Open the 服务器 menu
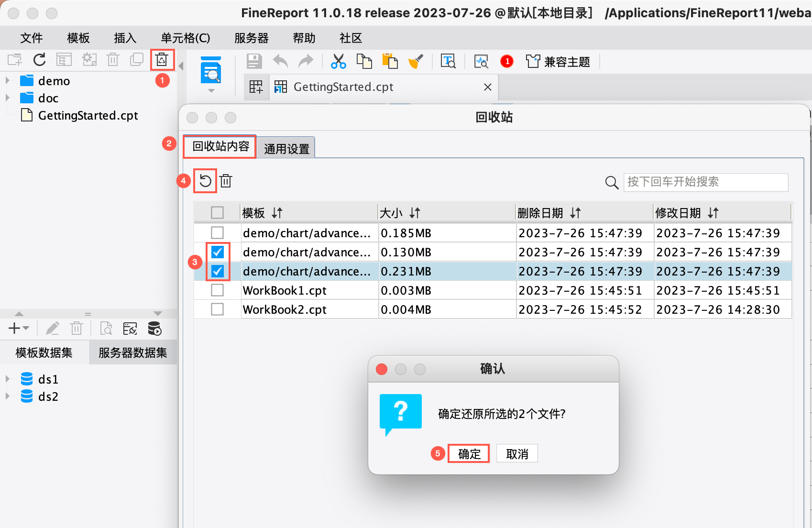 (x=252, y=38)
